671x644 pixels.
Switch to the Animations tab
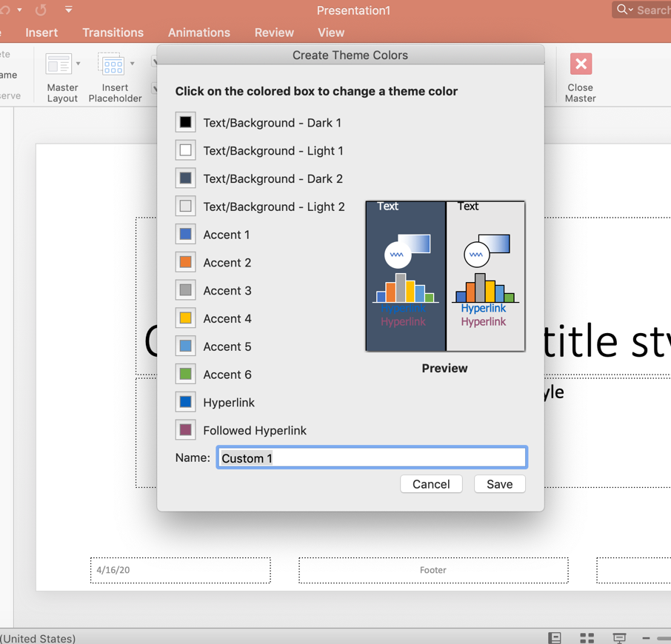[x=198, y=33]
